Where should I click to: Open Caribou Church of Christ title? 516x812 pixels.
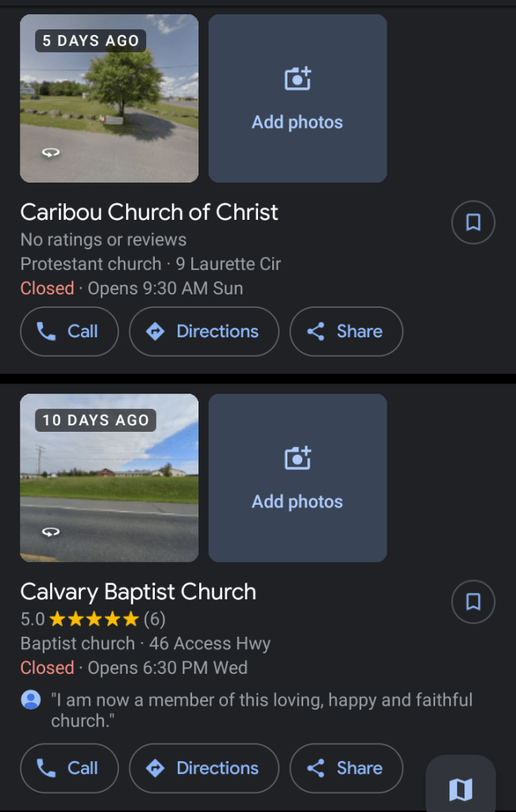(x=149, y=212)
